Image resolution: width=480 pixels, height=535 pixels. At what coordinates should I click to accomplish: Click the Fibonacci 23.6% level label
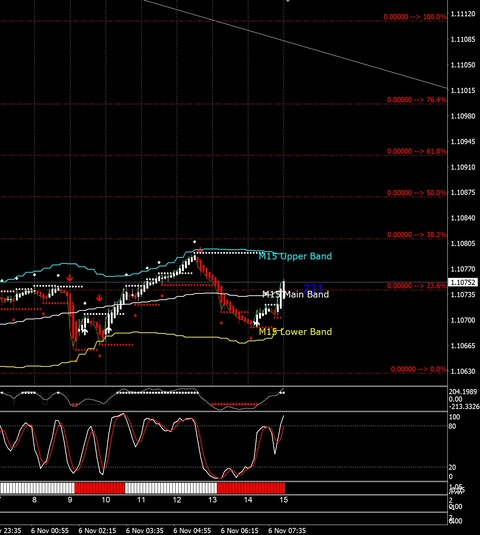[417, 286]
